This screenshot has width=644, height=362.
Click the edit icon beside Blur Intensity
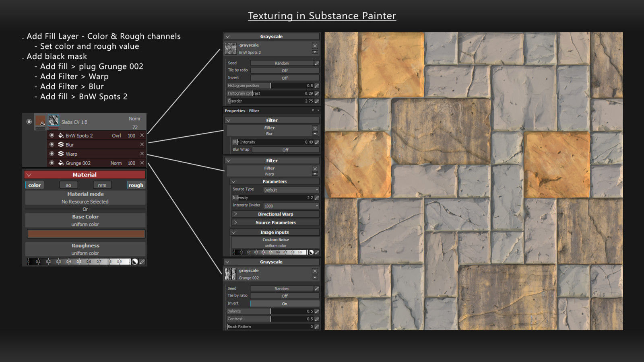pos(317,142)
